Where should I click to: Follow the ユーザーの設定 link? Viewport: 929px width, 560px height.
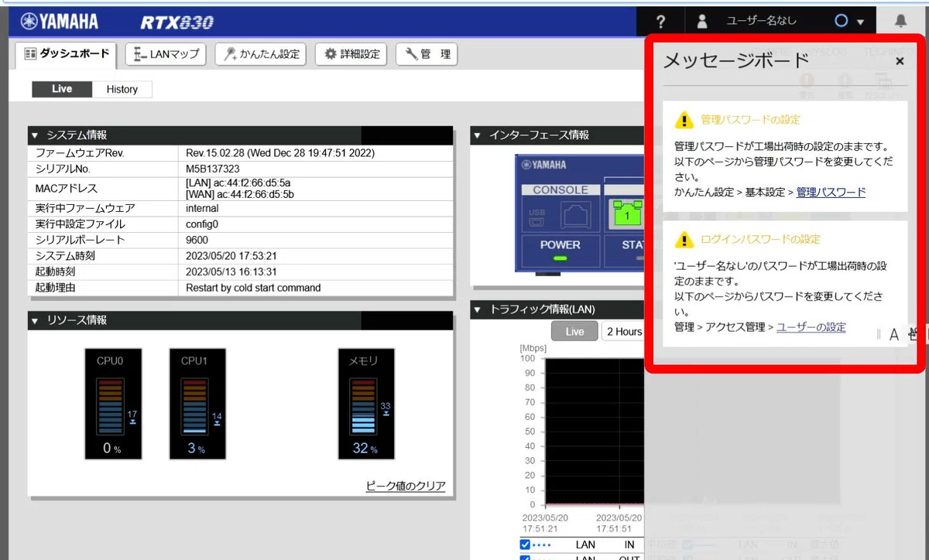pyautogui.click(x=811, y=327)
